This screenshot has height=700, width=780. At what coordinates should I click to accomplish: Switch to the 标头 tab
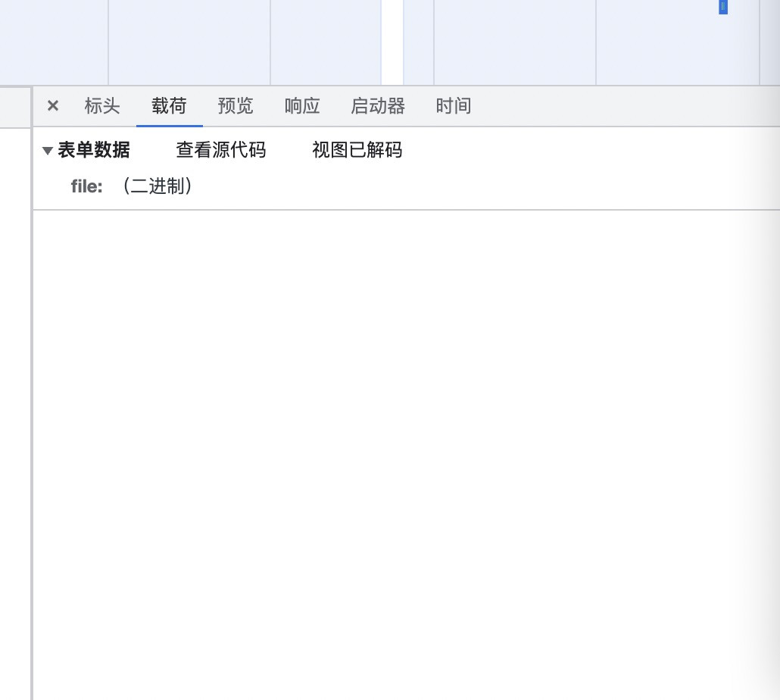(102, 106)
